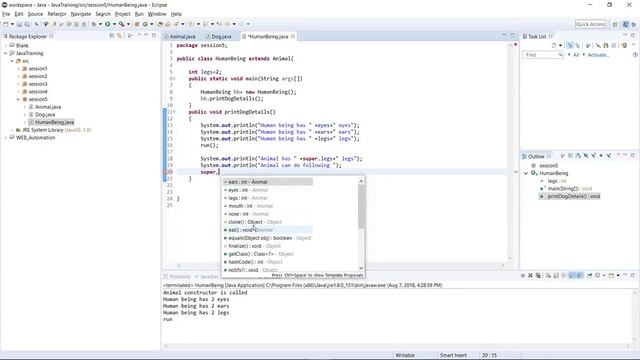The image size is (640, 360).
Task: Open the Run button dropdown arrow
Action: [114, 24]
